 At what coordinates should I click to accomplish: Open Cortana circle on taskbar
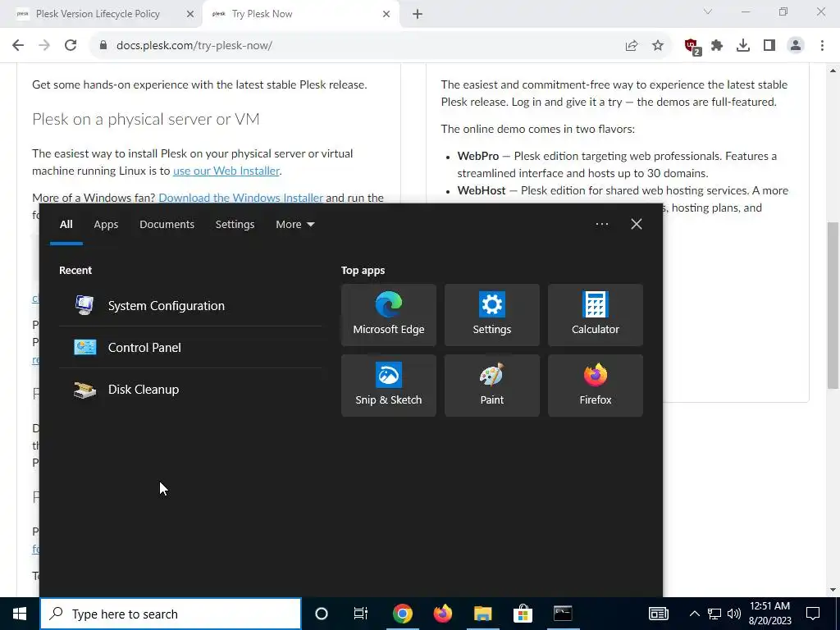click(x=321, y=614)
